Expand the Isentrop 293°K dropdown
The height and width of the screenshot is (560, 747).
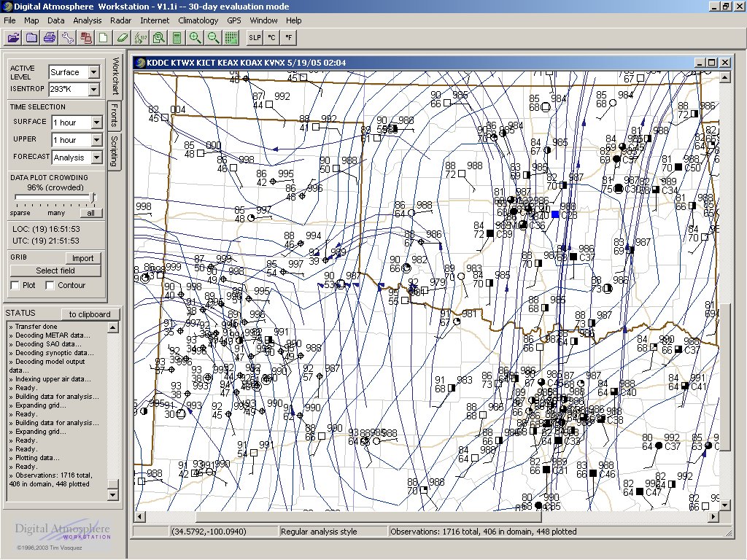click(x=94, y=89)
